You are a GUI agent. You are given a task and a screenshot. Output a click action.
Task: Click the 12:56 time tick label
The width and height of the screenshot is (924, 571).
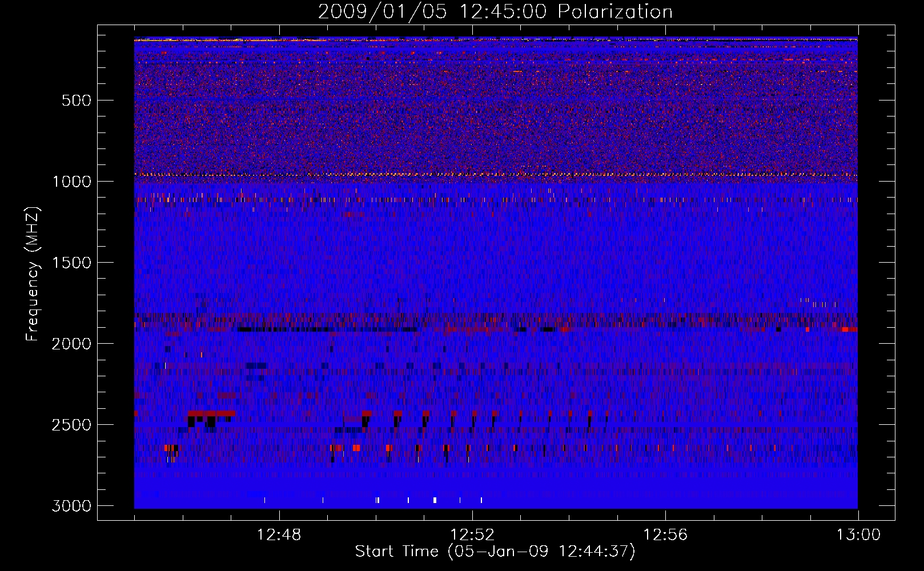pyautogui.click(x=665, y=535)
